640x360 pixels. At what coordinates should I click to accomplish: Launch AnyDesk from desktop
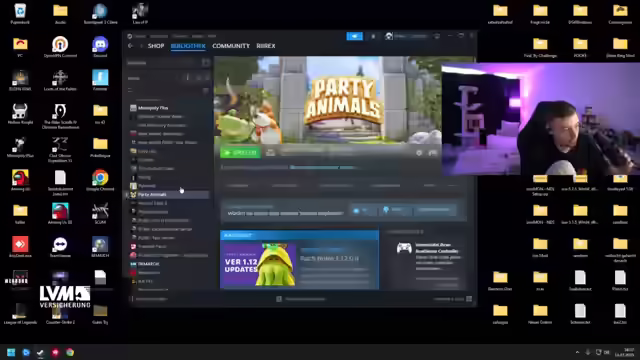point(20,247)
